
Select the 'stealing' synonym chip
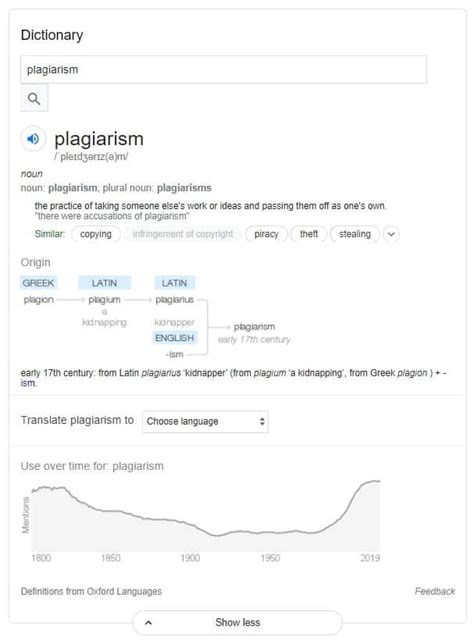(x=355, y=234)
